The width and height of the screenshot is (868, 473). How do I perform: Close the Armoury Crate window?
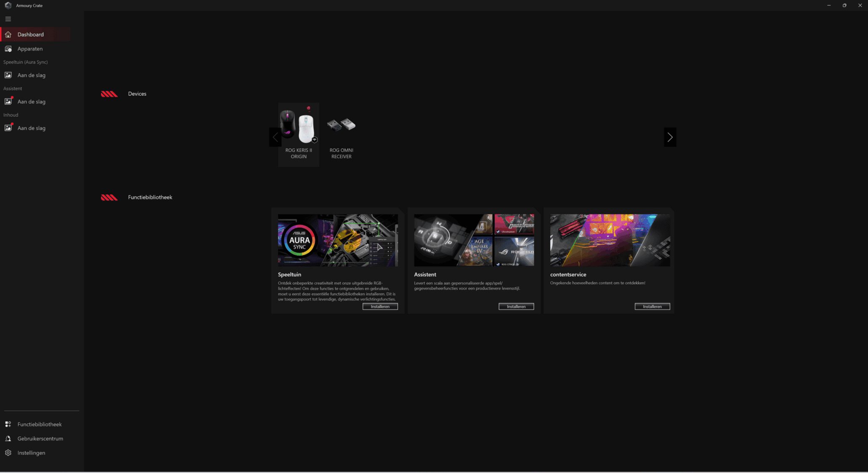[x=860, y=5]
